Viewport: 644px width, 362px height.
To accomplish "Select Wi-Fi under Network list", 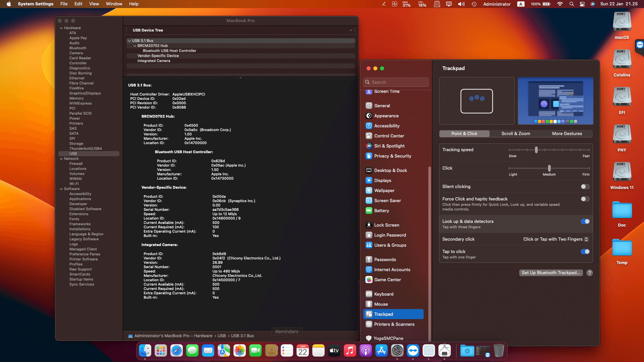I will 74,184.
